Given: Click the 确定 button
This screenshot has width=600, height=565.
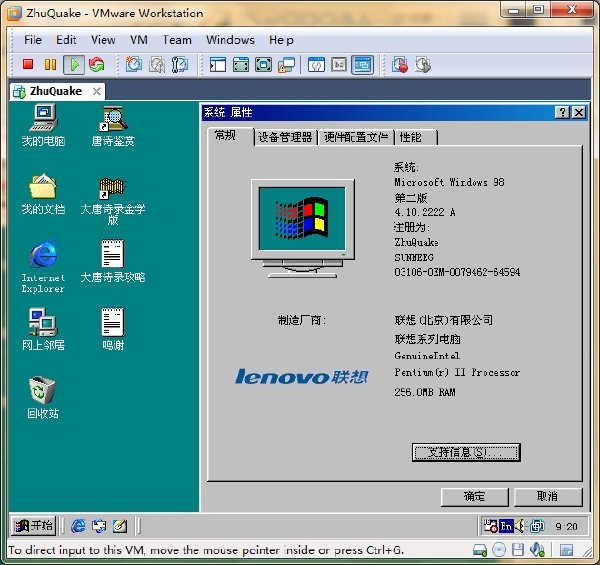Looking at the screenshot, I should (x=474, y=497).
